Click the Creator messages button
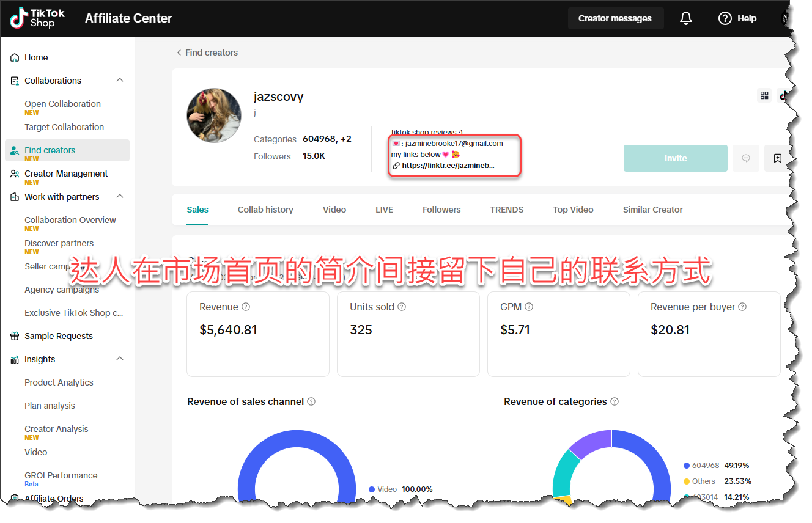This screenshot has width=812, height=523. (615, 18)
